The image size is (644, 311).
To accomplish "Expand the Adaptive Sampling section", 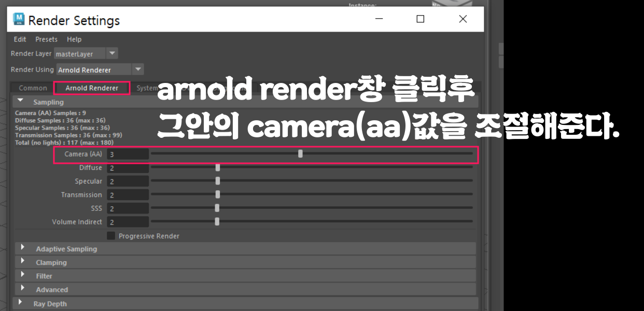I will pyautogui.click(x=23, y=248).
